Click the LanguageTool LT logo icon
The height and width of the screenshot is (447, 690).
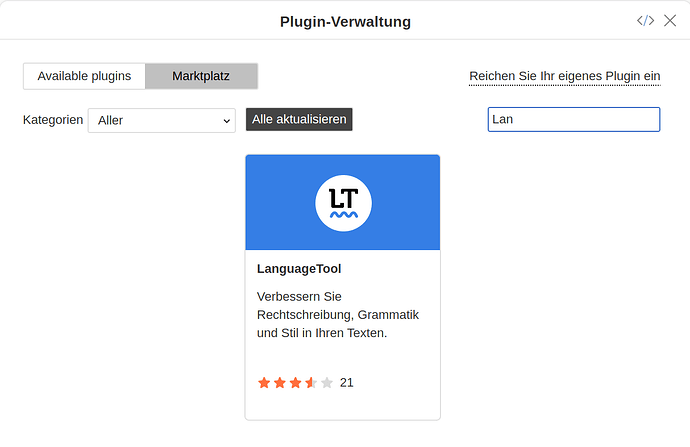[x=343, y=203]
